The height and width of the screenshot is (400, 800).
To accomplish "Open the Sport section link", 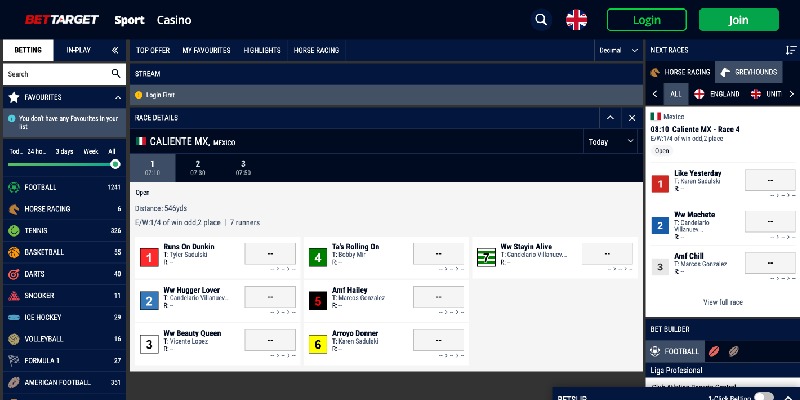I will [x=129, y=20].
